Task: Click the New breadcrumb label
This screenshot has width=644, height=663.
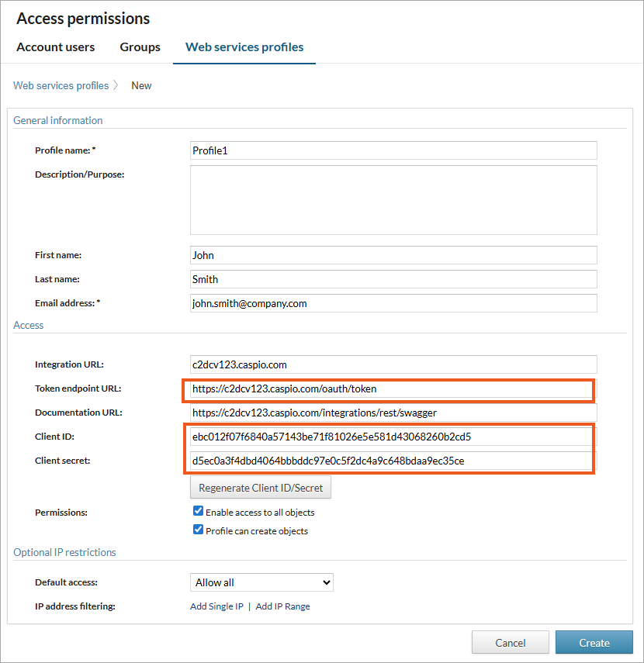Action: tap(141, 85)
